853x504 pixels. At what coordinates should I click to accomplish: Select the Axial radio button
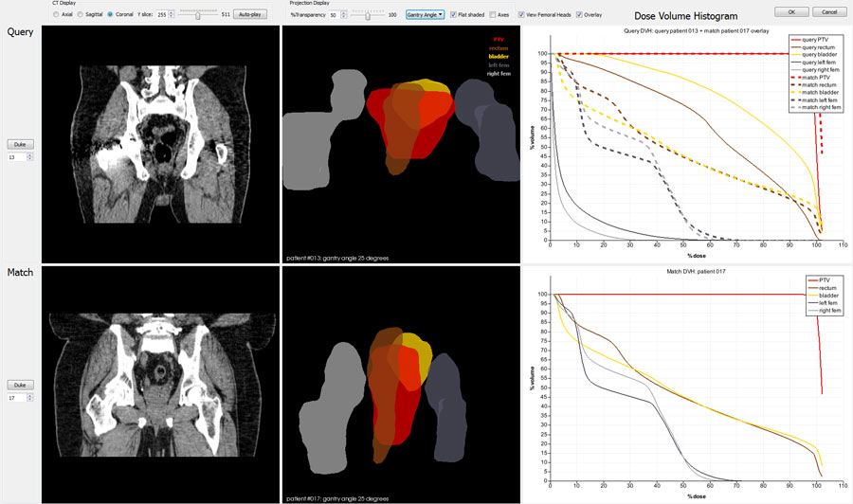(x=57, y=15)
